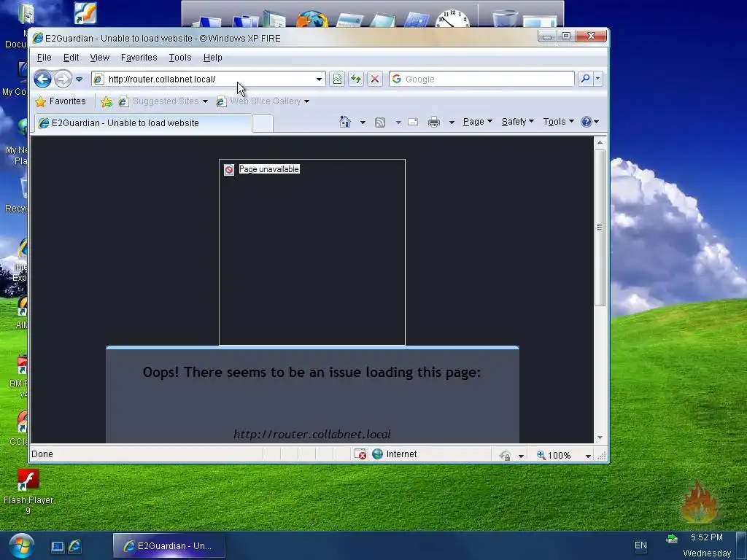The image size is (747, 560).
Task: Click the desktop shortcut icon top left
Action: click(x=85, y=13)
